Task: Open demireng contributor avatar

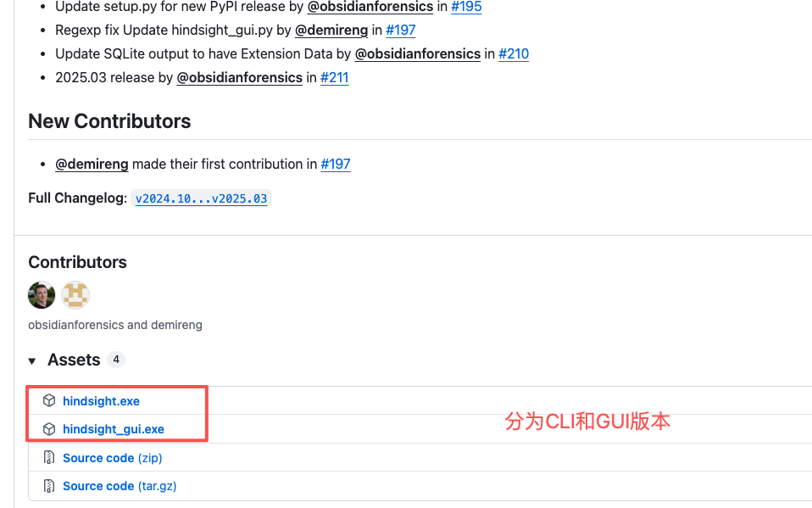Action: pyautogui.click(x=75, y=295)
